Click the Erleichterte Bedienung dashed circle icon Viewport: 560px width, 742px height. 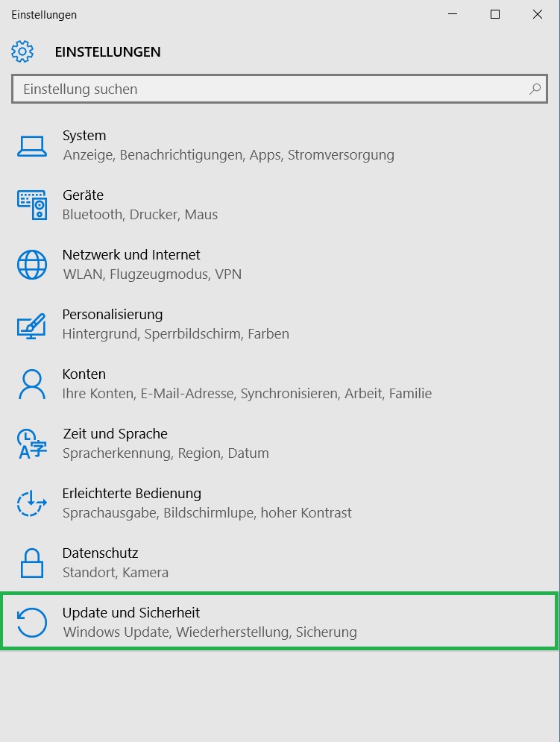point(32,503)
